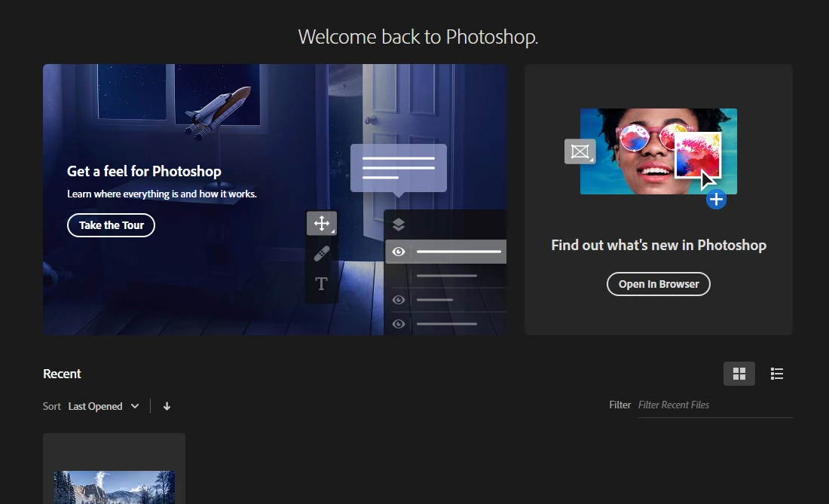This screenshot has width=829, height=504.
Task: Click the "Welcome back to Photoshop." title
Action: 418,37
